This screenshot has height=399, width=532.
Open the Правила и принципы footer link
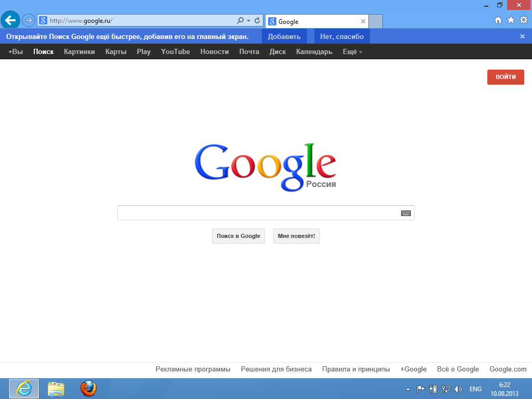coord(356,369)
